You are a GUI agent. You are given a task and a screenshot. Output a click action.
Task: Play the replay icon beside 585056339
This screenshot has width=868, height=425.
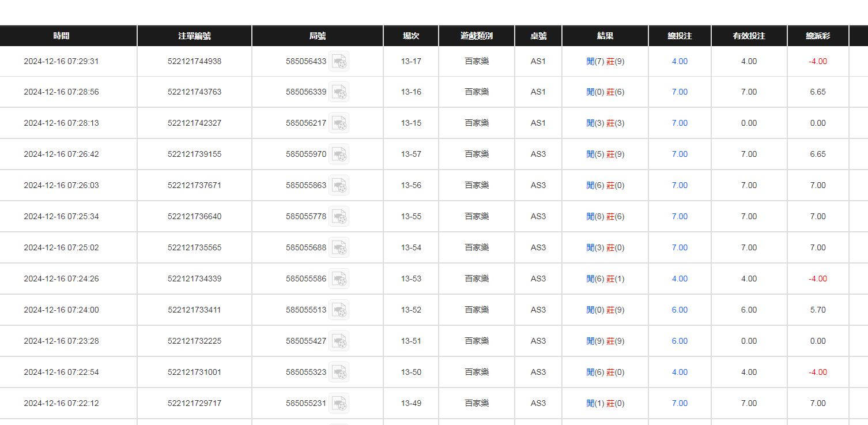339,92
